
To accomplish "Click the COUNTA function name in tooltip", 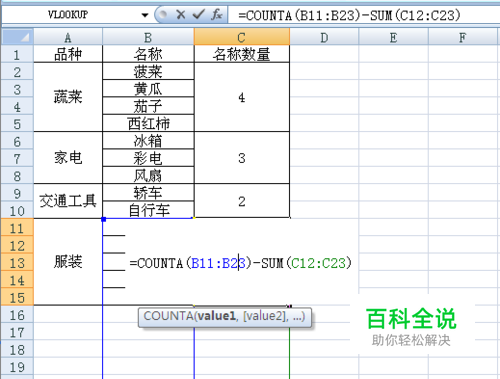I will pos(168,316).
